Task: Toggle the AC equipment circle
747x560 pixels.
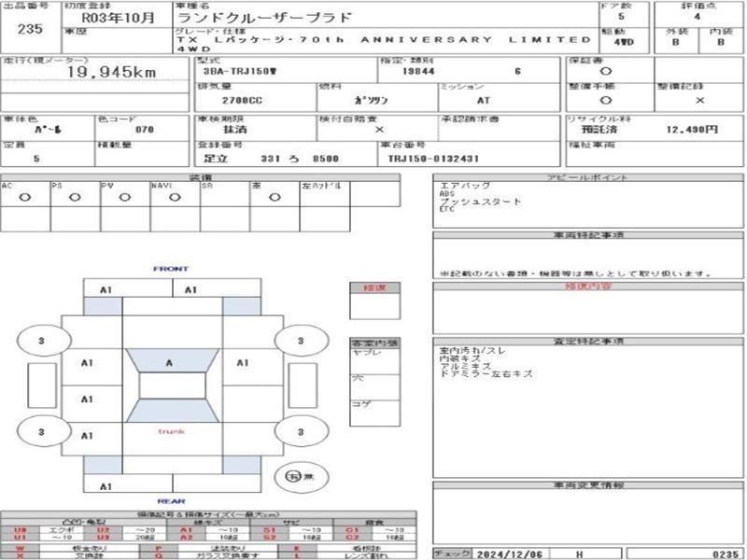Action: 25,197
